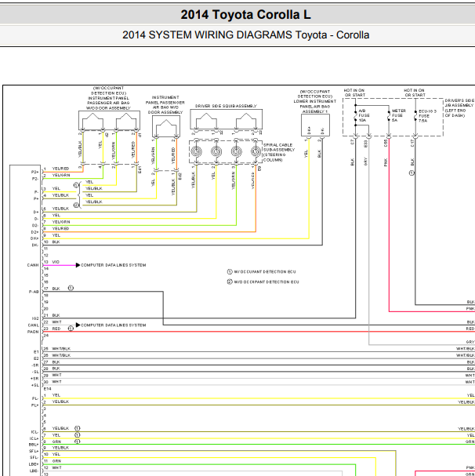475x476 pixels.
Task: Click the "P2+" terminal label
Action: [35, 173]
